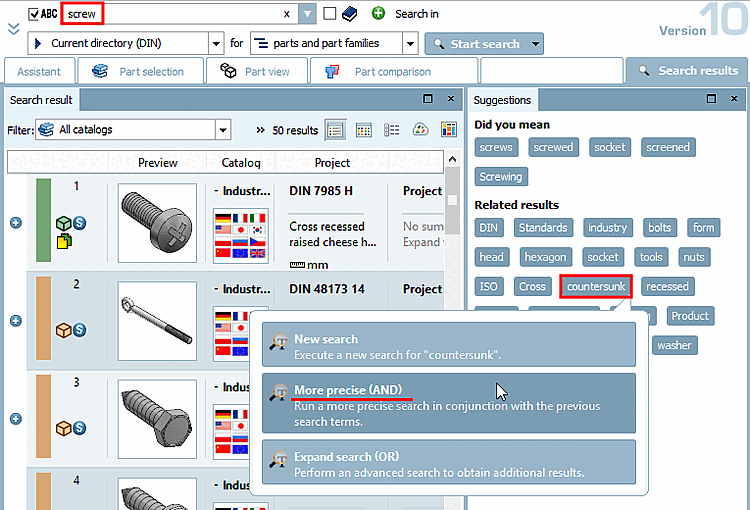Select the 'screwed' suggestion
750x510 pixels.
click(553, 147)
